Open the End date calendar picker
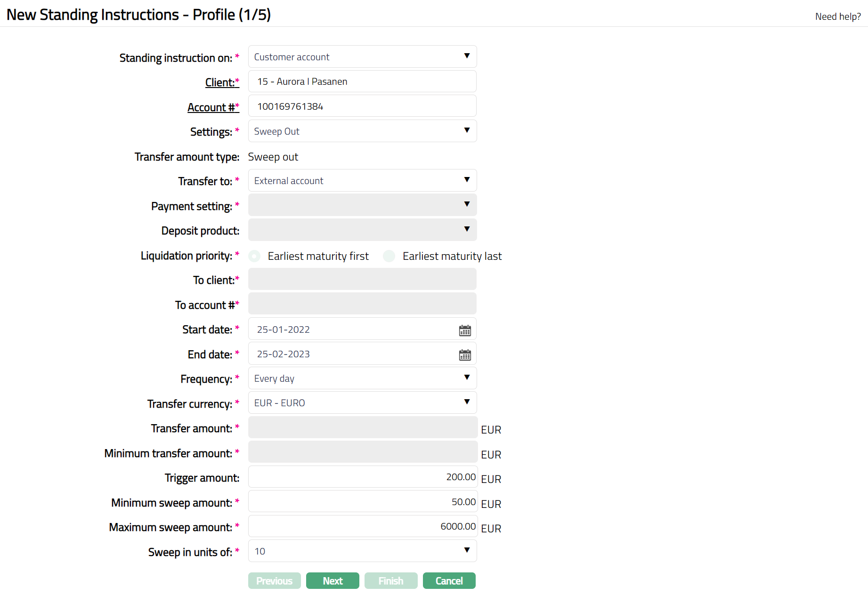This screenshot has height=603, width=868. [465, 355]
